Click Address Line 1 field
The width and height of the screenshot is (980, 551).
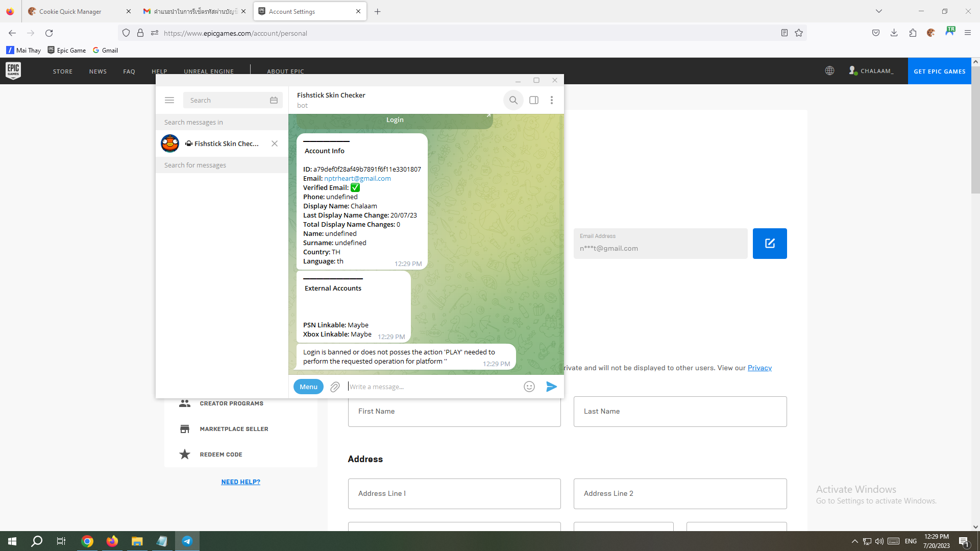tap(454, 494)
